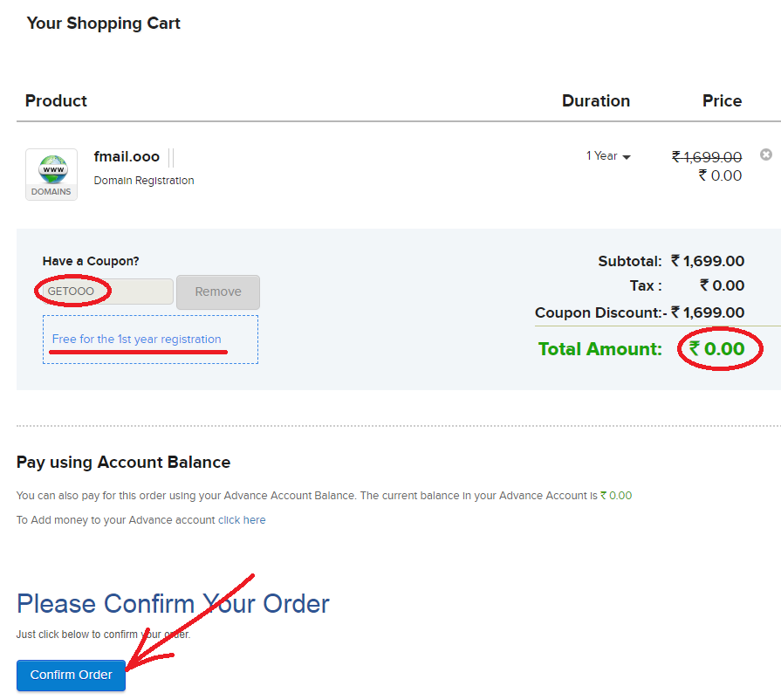
Task: Click the Coupon Discount amount
Action: click(x=708, y=312)
